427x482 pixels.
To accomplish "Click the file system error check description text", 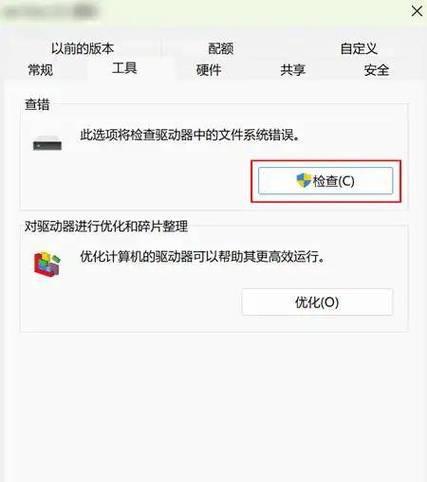I will pos(190,135).
